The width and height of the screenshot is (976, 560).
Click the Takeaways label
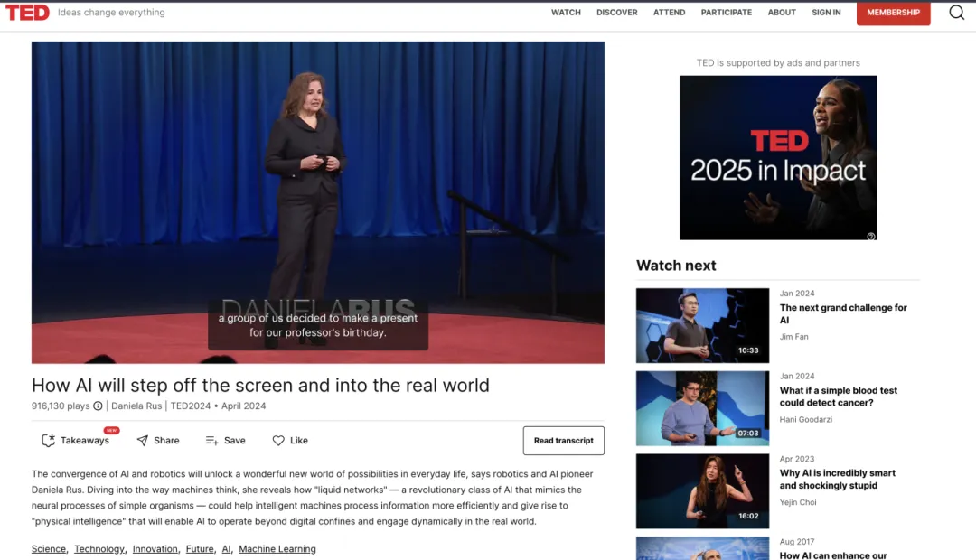pos(85,441)
